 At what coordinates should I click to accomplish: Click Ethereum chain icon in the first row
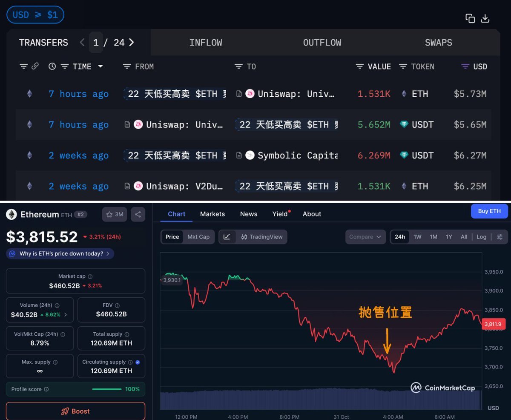(29, 94)
